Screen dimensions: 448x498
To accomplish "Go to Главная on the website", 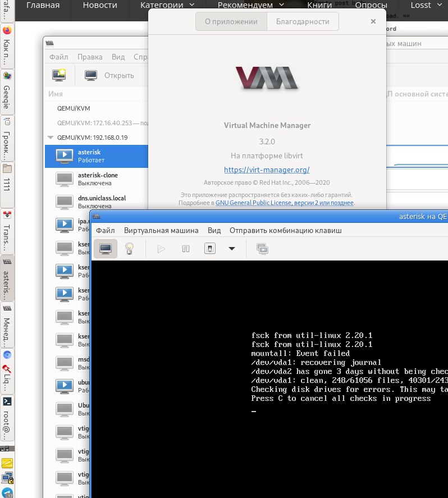I will 43,5.
